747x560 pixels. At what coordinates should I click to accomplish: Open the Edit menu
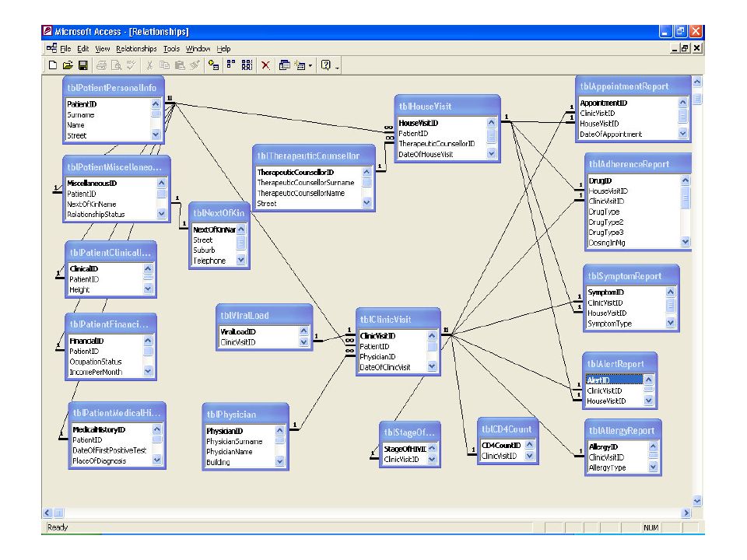point(83,48)
